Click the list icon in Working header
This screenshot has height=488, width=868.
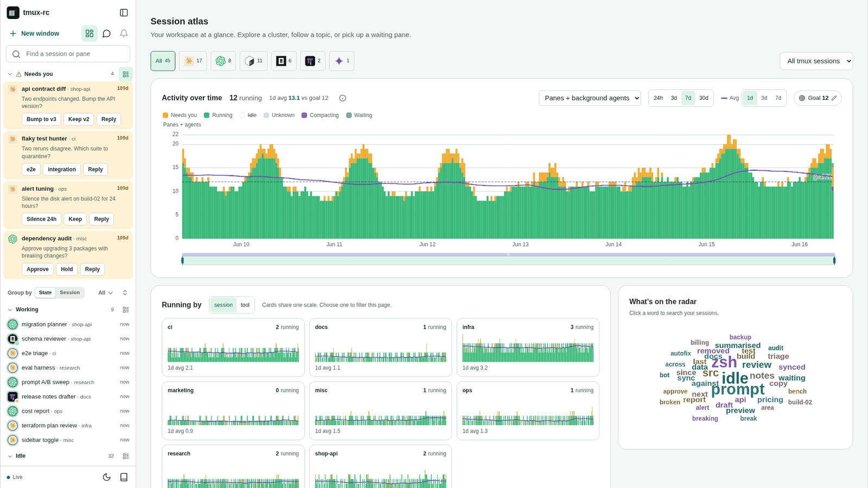point(126,310)
